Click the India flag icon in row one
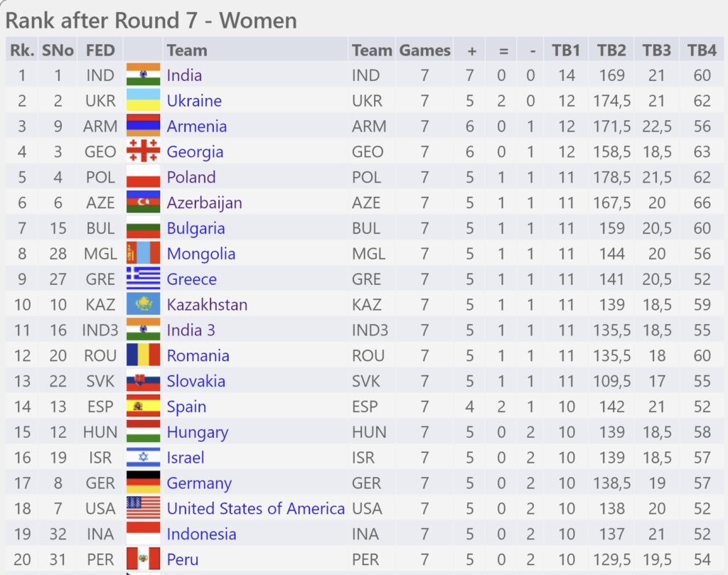Image resolution: width=728 pixels, height=575 pixels. click(143, 75)
